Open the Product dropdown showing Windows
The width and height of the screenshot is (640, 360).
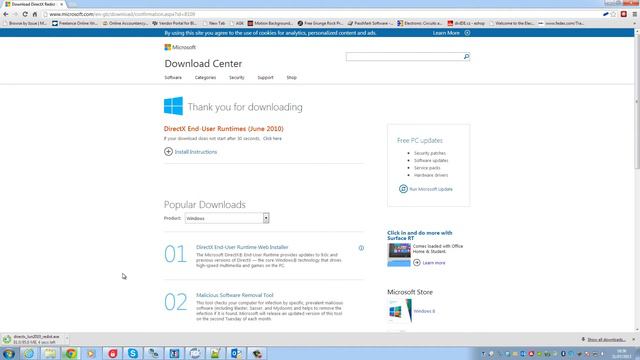pyautogui.click(x=227, y=218)
